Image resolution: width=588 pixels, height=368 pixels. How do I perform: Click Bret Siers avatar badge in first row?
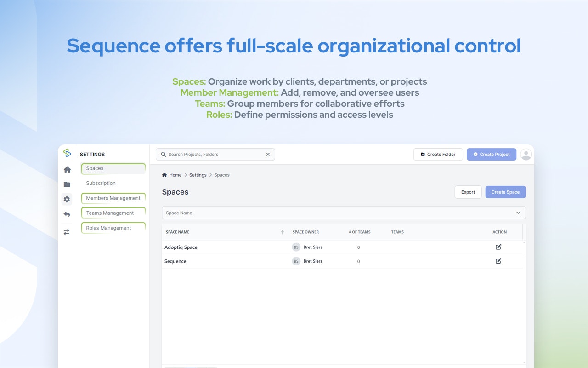coord(296,247)
